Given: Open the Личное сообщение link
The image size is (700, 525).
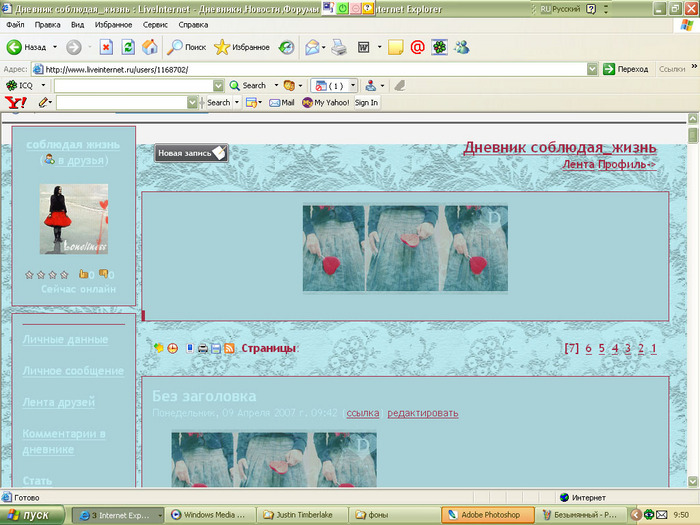Looking at the screenshot, I should 73,371.
